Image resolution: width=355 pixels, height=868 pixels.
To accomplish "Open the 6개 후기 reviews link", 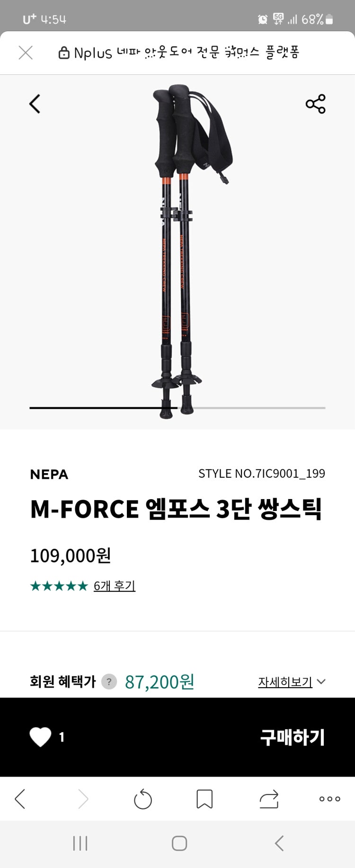I will [x=115, y=586].
